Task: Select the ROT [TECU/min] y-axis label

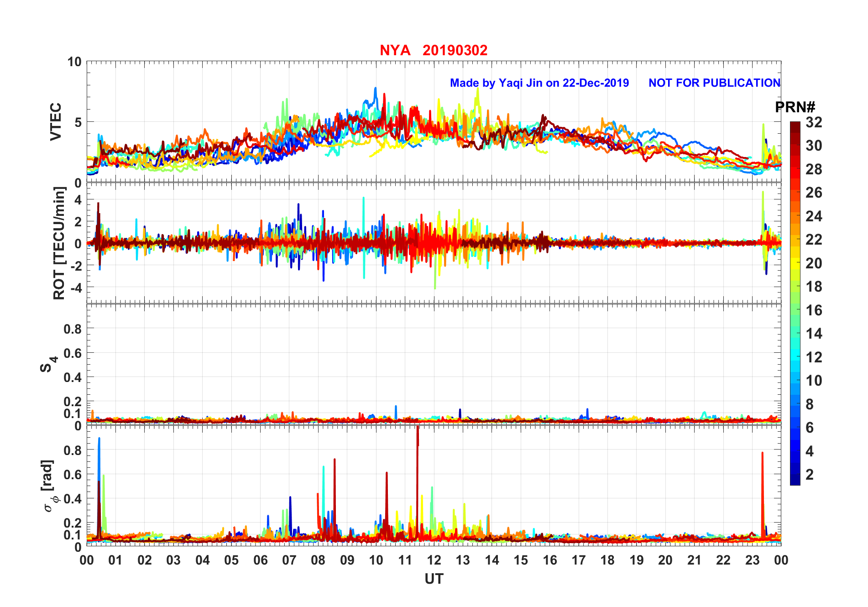Action: (59, 243)
